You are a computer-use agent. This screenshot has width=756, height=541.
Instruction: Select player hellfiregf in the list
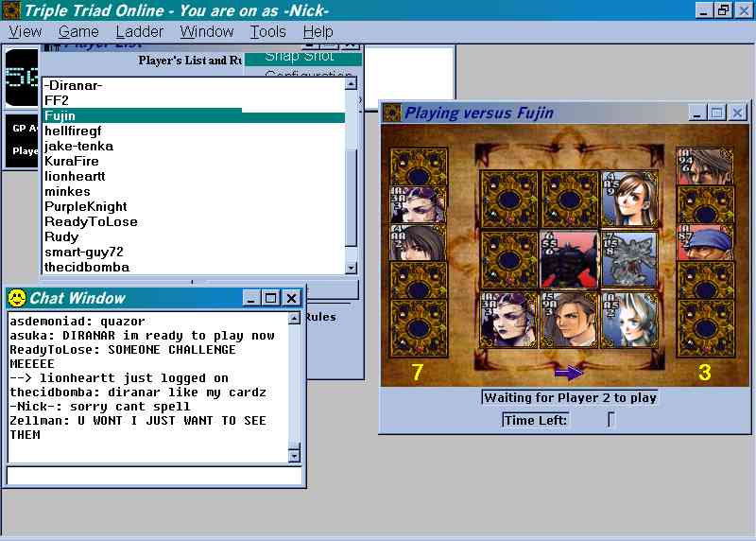194,131
